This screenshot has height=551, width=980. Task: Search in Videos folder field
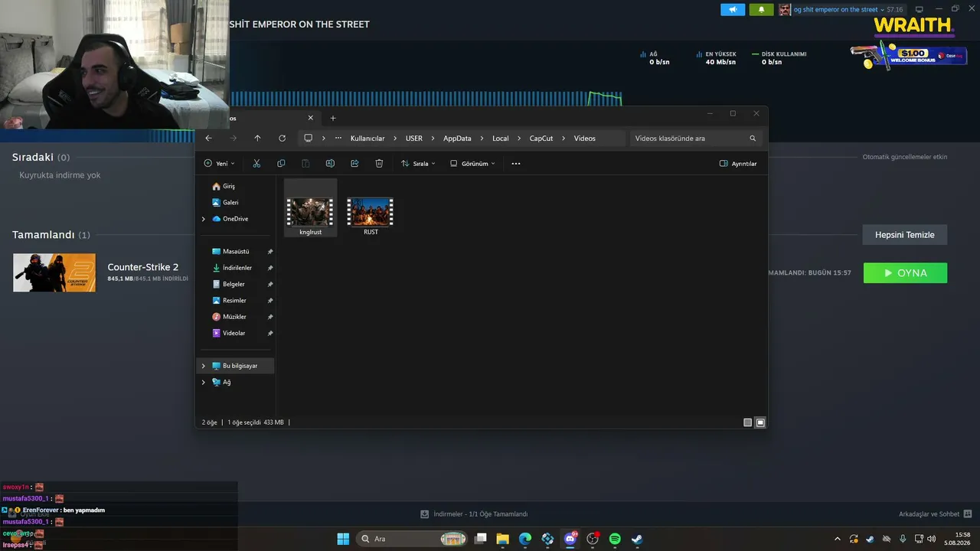tap(695, 139)
